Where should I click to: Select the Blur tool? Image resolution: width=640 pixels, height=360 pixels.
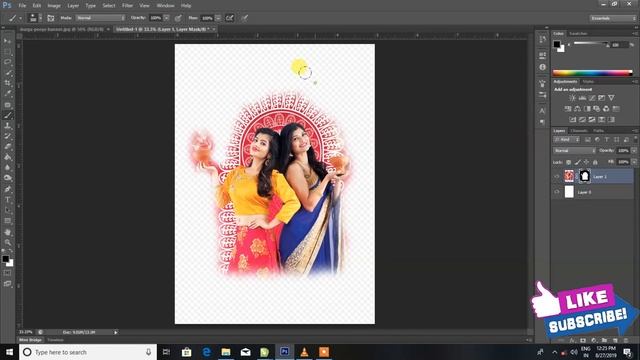[x=7, y=167]
